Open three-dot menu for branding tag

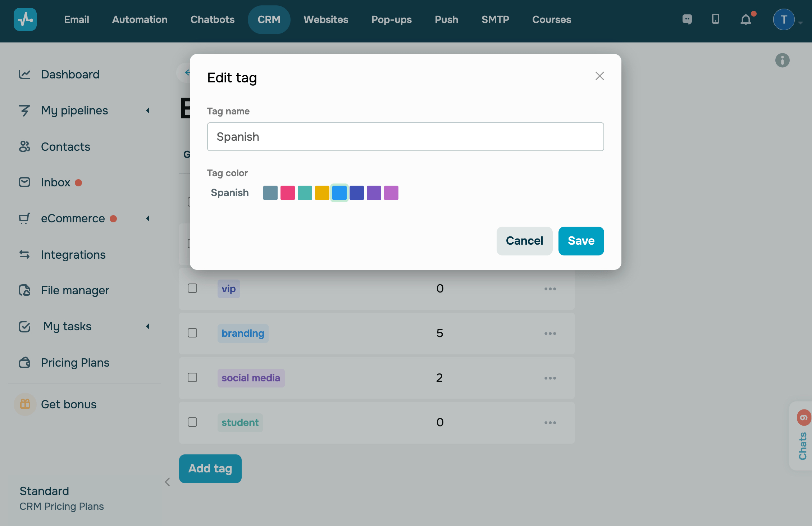pos(550,334)
